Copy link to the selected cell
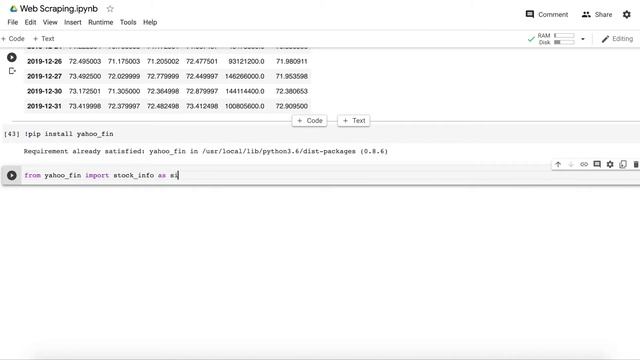The image size is (640, 360). pyautogui.click(x=584, y=164)
